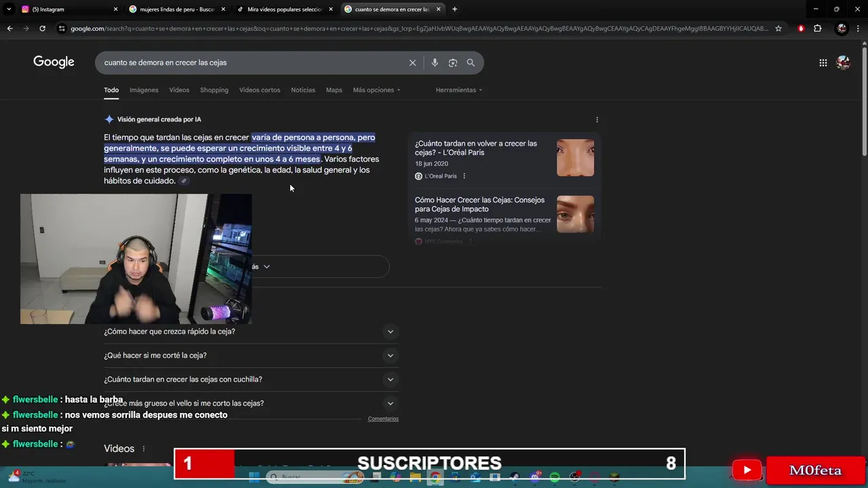The height and width of the screenshot is (488, 868).
Task: Click the source link chip after 'hábitos de cuidado'
Action: tap(184, 181)
